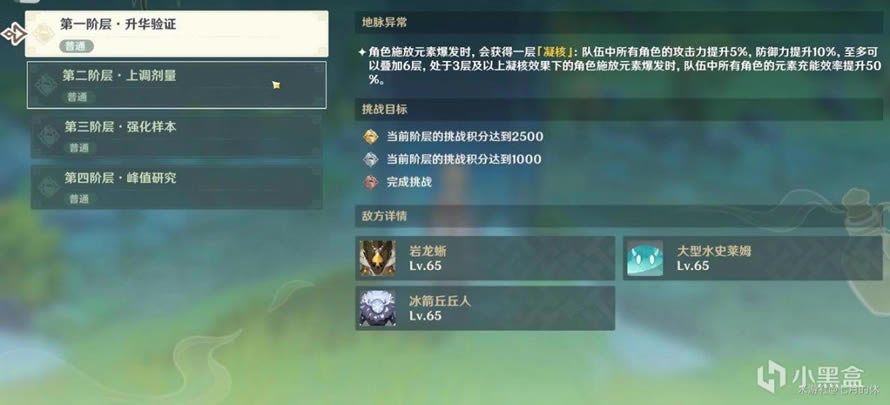Click the highlighted 凝核 keyword link
Image resolution: width=890 pixels, height=405 pixels.
pos(551,52)
